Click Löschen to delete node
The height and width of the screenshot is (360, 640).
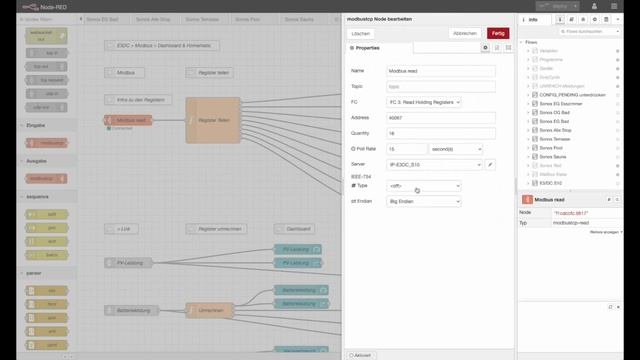[x=361, y=33]
